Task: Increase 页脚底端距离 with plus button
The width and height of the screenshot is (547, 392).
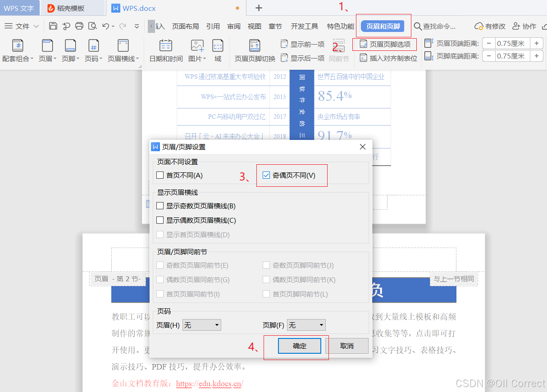Action: tap(536, 56)
